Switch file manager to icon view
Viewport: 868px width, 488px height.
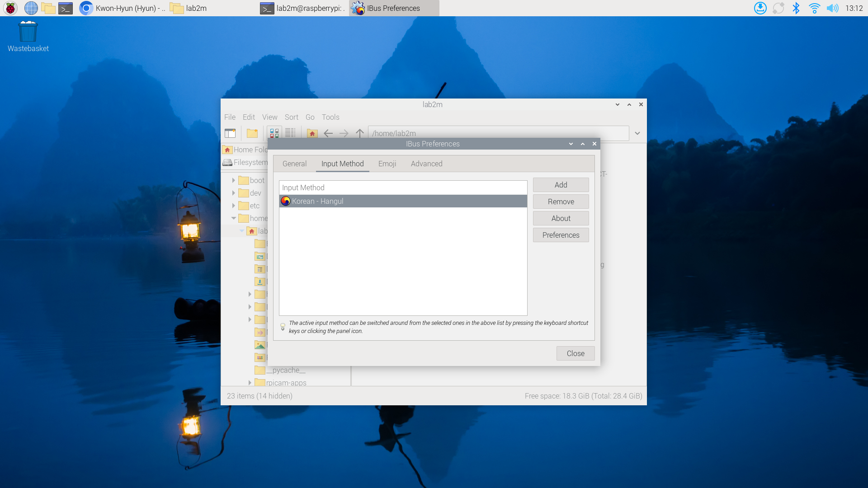274,133
